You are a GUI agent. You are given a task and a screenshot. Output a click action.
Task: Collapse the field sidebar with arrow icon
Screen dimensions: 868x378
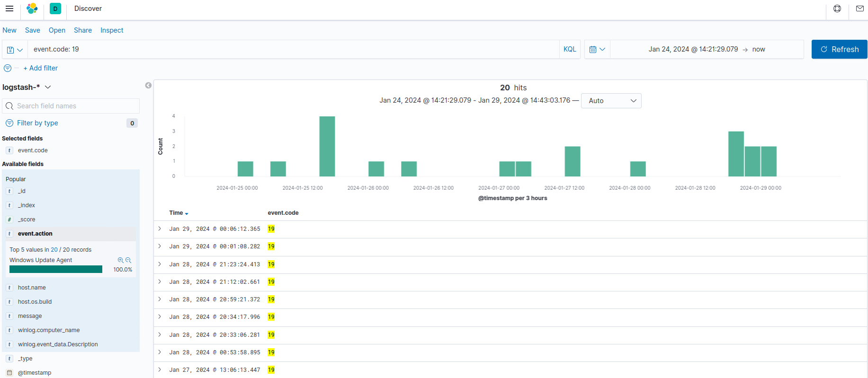point(148,86)
